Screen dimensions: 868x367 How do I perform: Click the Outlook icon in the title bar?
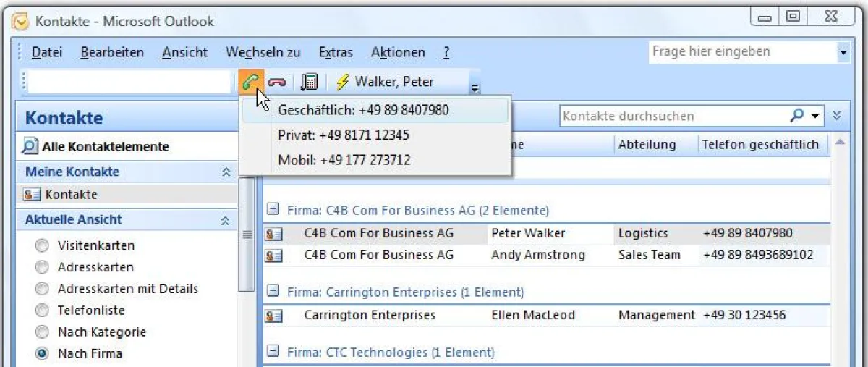tap(22, 21)
